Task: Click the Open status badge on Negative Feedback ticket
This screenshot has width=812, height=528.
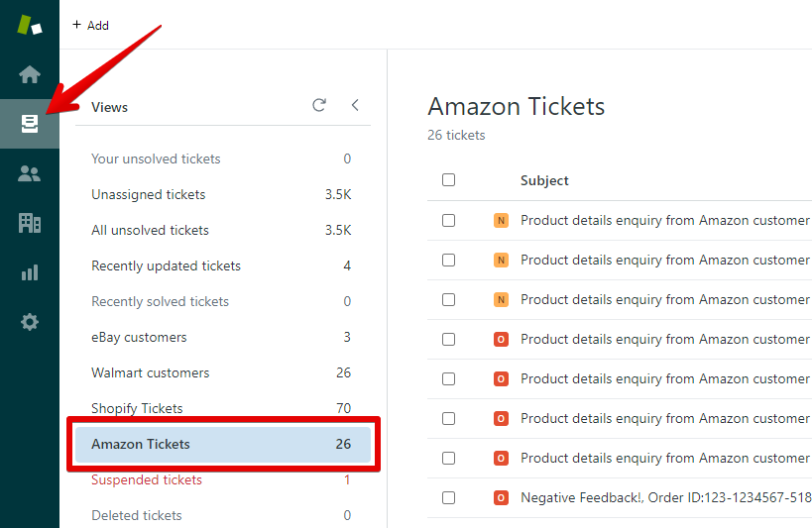Action: tap(501, 497)
